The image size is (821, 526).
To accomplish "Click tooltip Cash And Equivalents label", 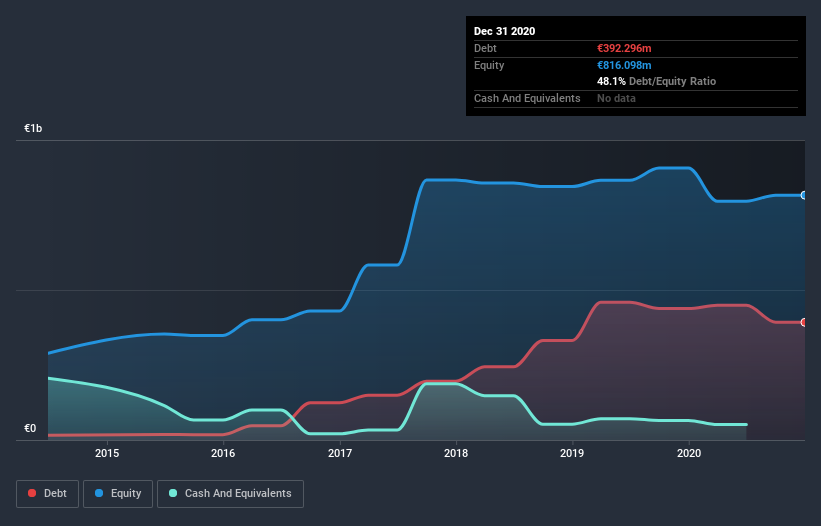I will (x=527, y=98).
